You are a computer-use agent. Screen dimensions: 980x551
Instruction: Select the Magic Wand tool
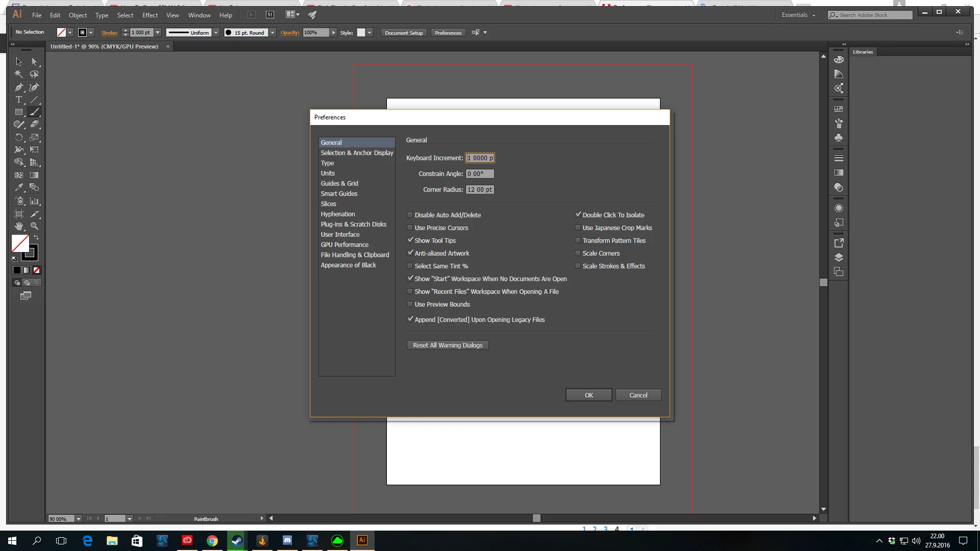pos(19,74)
